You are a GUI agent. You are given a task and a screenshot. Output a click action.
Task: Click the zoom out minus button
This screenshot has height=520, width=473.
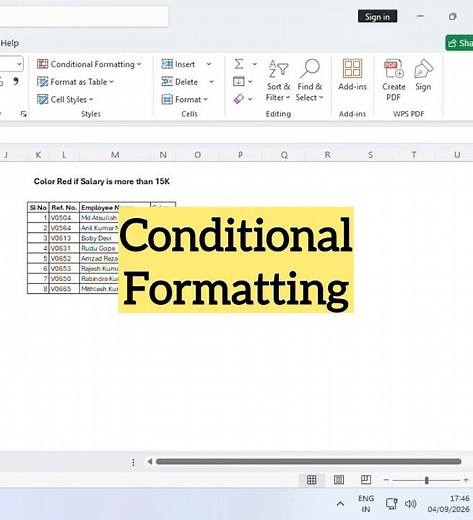click(386, 480)
